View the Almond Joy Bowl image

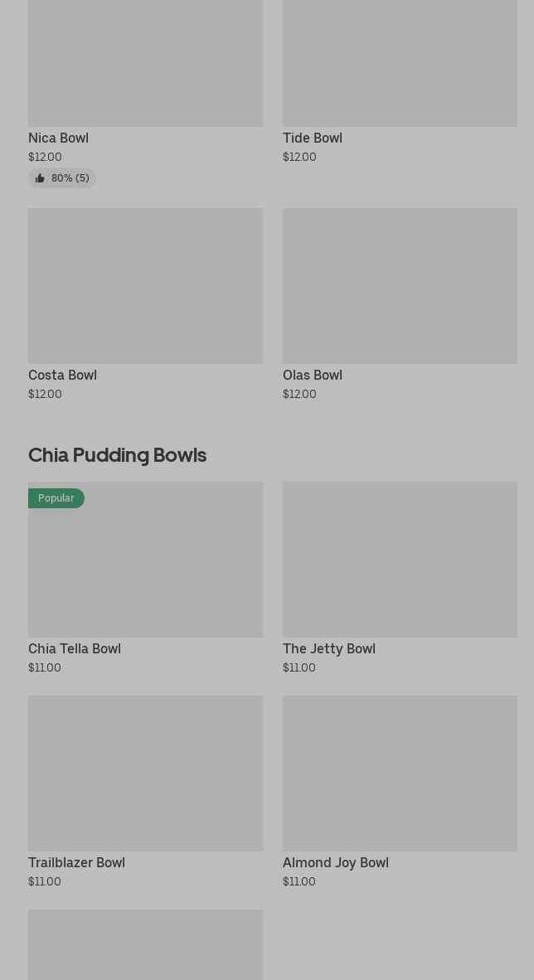pyautogui.click(x=400, y=773)
